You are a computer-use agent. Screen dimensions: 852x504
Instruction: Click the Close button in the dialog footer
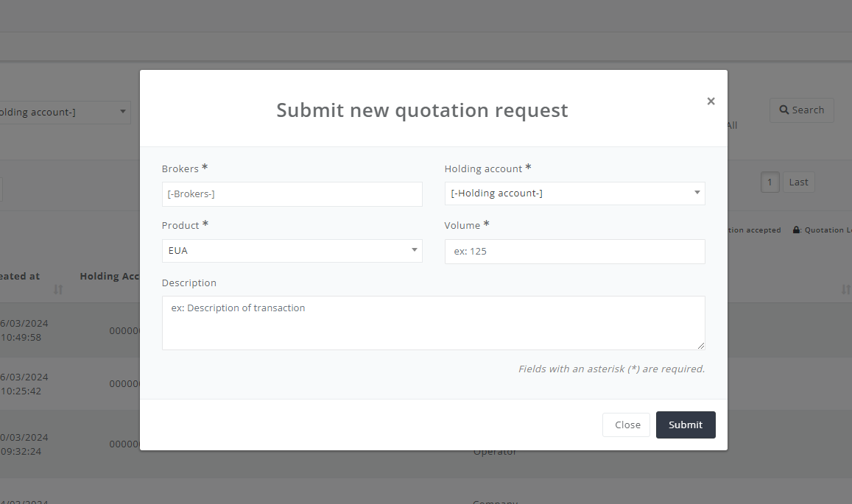point(626,425)
